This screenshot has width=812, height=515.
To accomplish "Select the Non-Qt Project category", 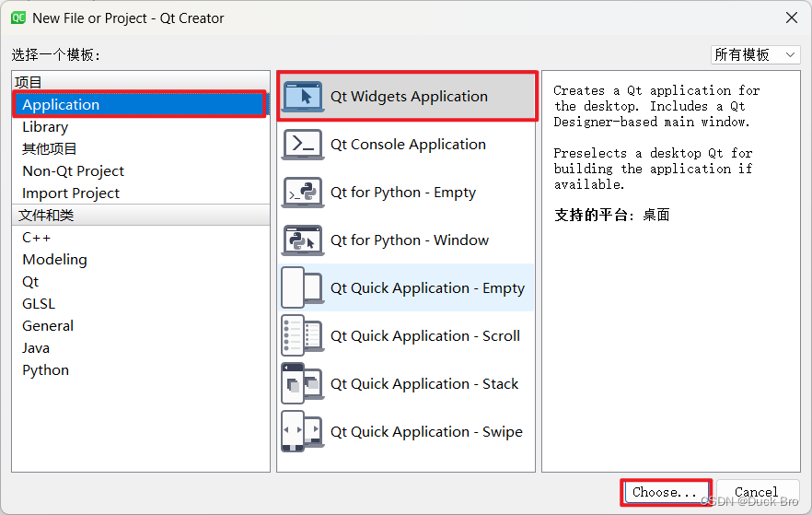I will coord(140,171).
